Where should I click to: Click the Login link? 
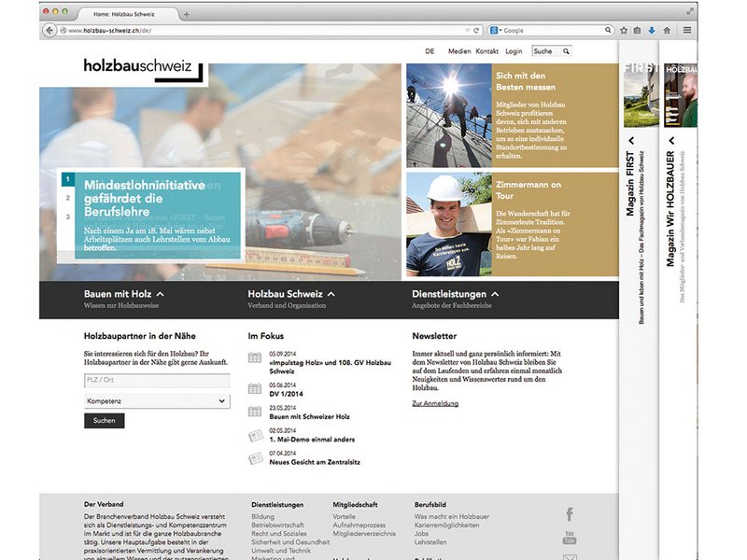(514, 51)
